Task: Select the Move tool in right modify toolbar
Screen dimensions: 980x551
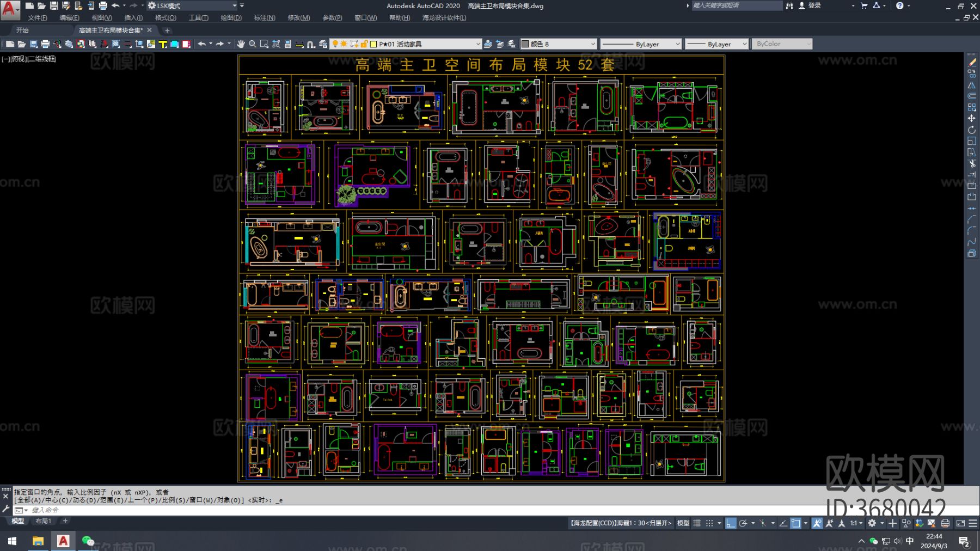Action: (972, 118)
